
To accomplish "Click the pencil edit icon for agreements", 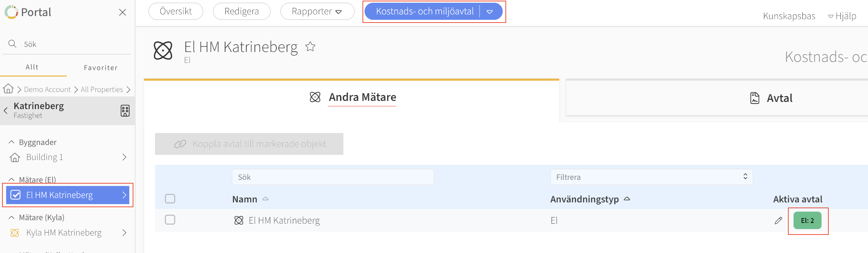I will (x=778, y=221).
